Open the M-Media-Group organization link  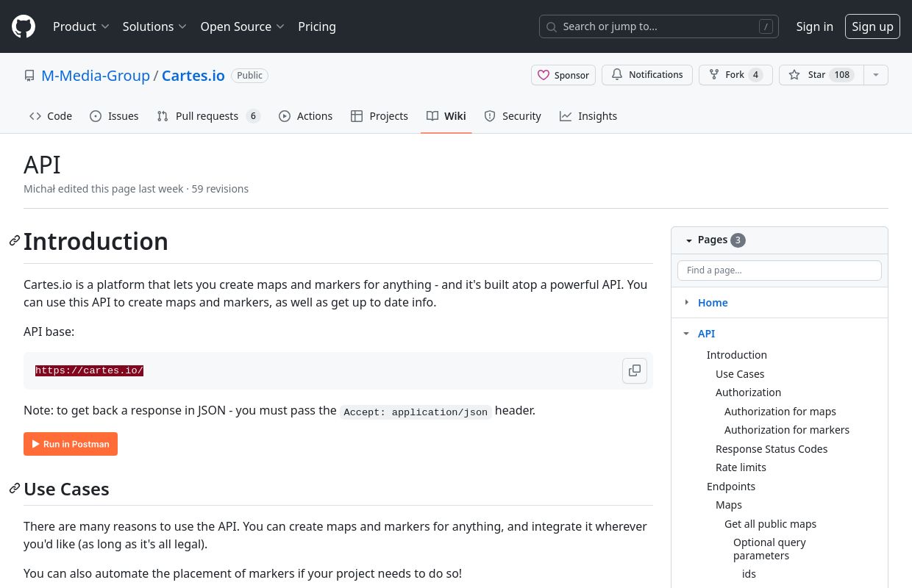(x=96, y=76)
